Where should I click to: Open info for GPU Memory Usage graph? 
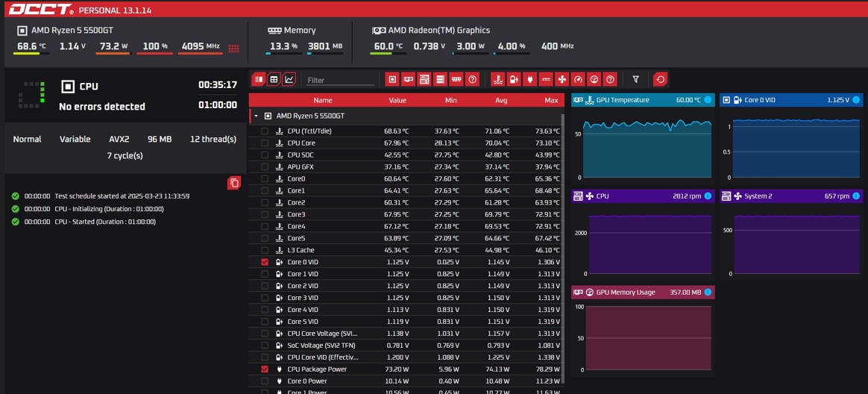pos(708,292)
